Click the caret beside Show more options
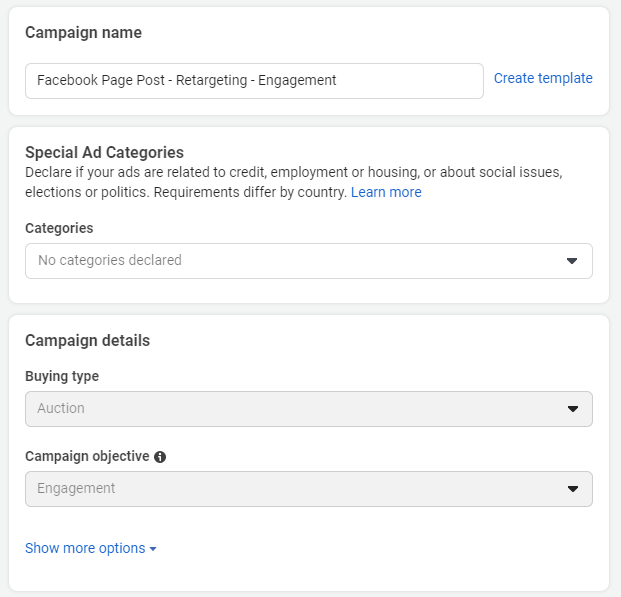Image resolution: width=621 pixels, height=597 pixels. 153,549
